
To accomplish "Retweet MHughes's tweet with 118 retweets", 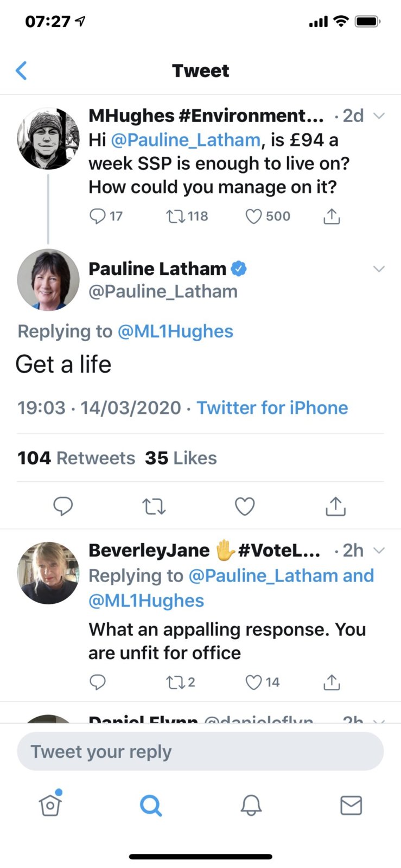I will [175, 216].
